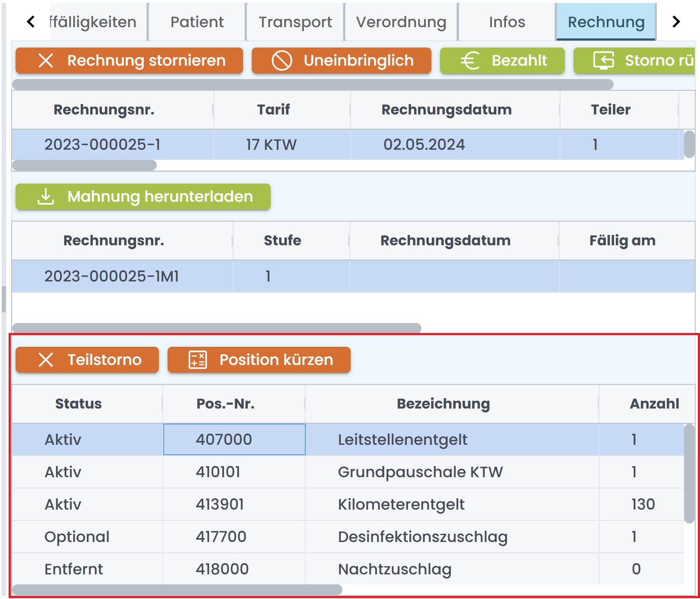Click the Storno rückgängig monitor icon

click(x=603, y=60)
